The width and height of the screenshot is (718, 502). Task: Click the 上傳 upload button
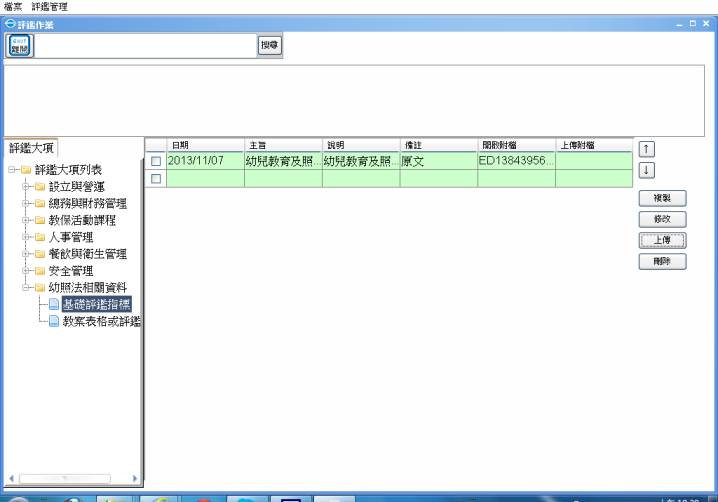click(660, 240)
